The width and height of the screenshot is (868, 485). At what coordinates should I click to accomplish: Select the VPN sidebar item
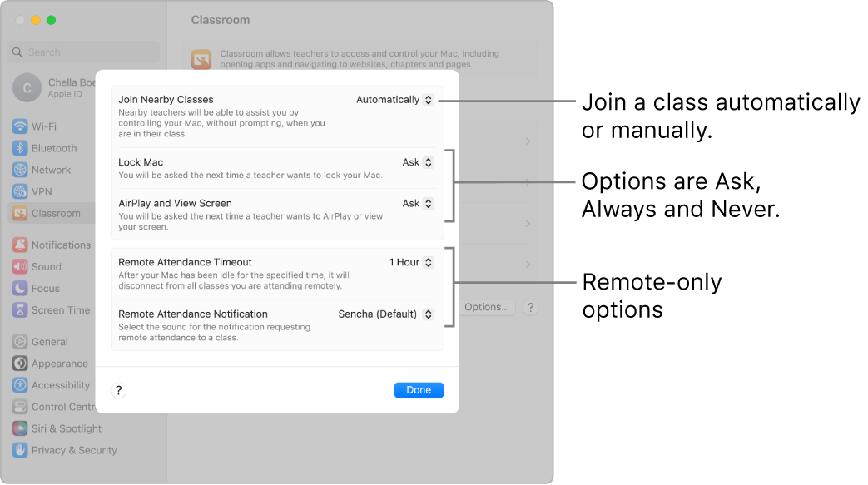(x=46, y=191)
